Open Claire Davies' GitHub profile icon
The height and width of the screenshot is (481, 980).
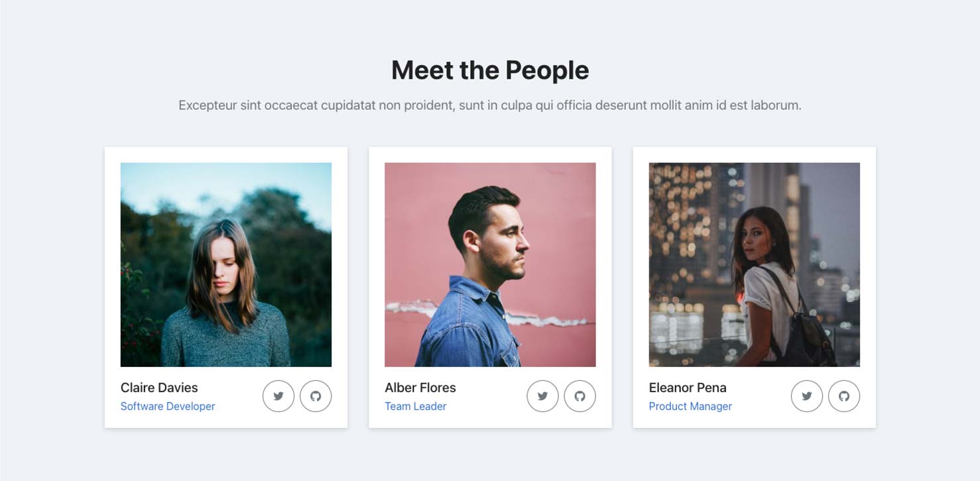tap(316, 396)
